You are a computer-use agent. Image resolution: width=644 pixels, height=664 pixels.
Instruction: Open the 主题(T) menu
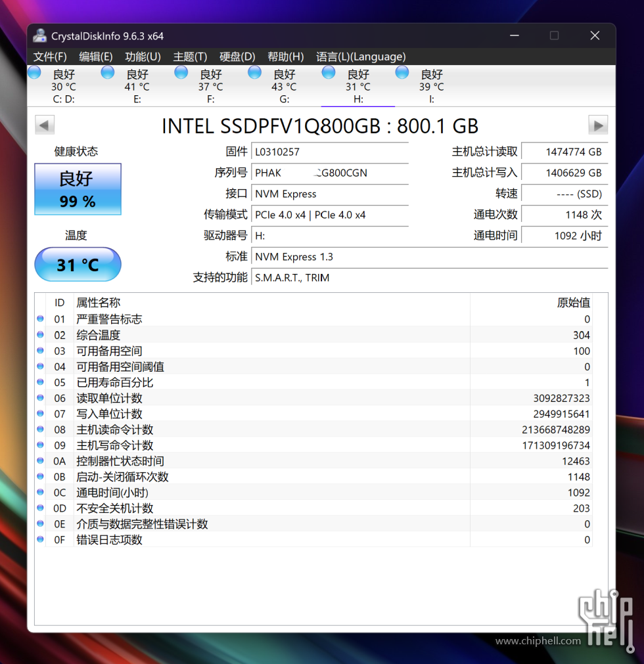(x=190, y=56)
